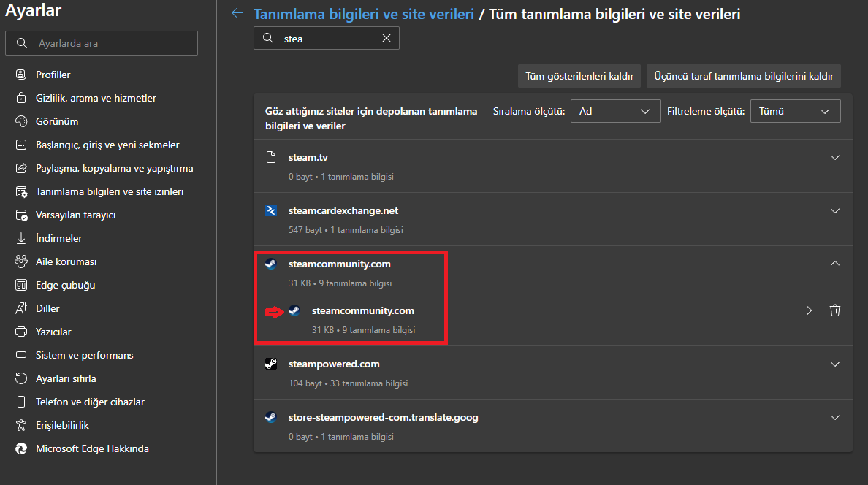Viewport: 868px width, 485px height.
Task: Open Gizlilik, arama ve hizmetler settings
Action: click(96, 98)
